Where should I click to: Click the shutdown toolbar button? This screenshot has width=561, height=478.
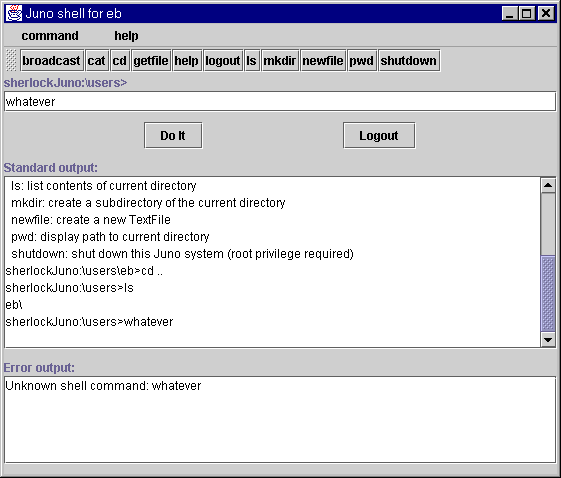[x=409, y=60]
